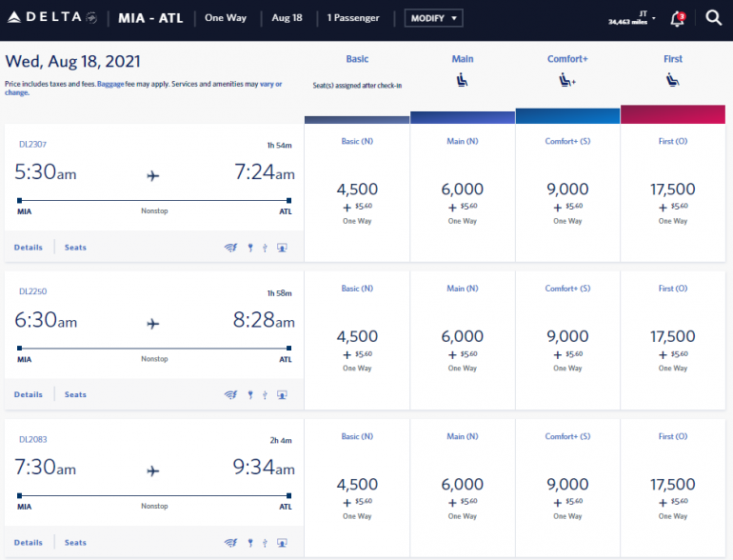Click the Comfort+ seat icon in header
This screenshot has height=560, width=733.
pos(567,81)
